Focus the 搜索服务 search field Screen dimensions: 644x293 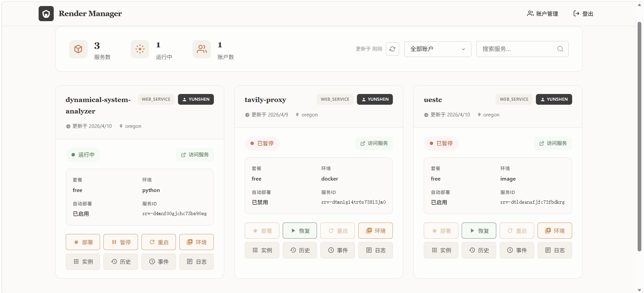(x=522, y=49)
